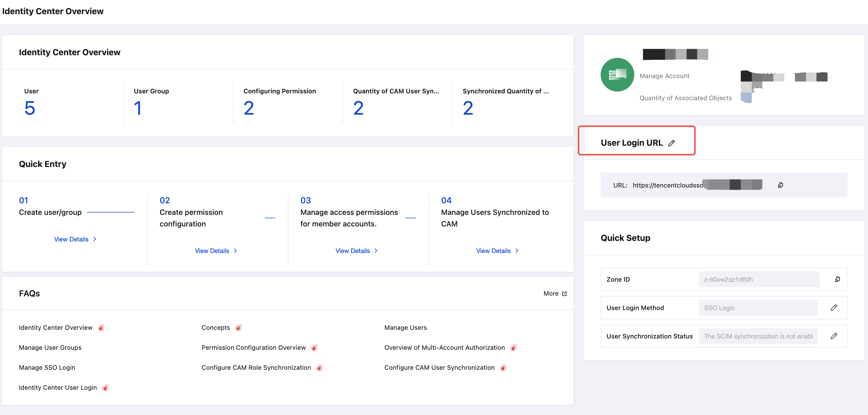
Task: Click the User Group count
Action: [x=137, y=108]
